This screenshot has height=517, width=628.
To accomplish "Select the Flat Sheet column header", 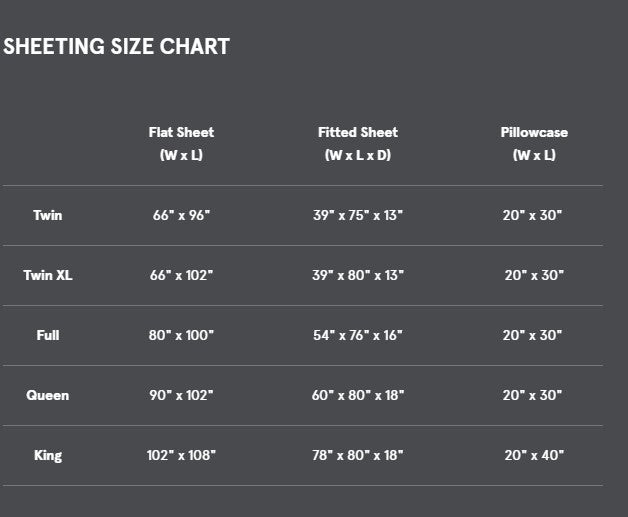I will coord(181,143).
